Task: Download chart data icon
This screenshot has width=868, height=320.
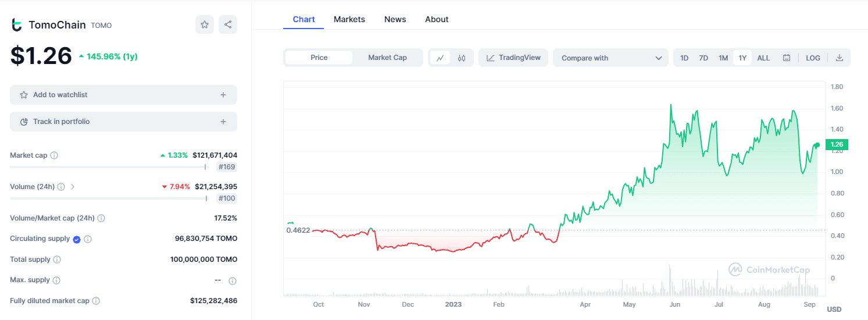Action: [839, 58]
